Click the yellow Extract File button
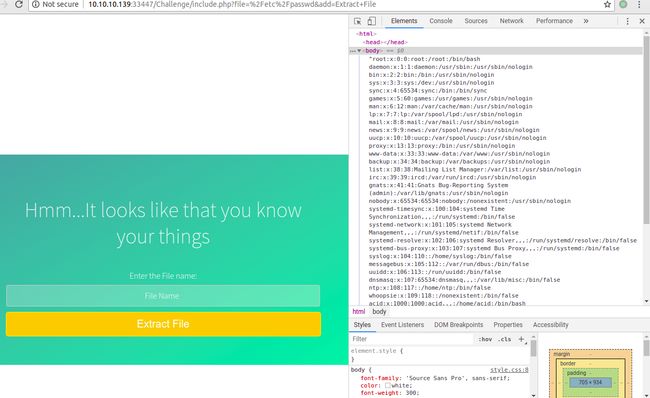This screenshot has height=398, width=650. [x=163, y=324]
